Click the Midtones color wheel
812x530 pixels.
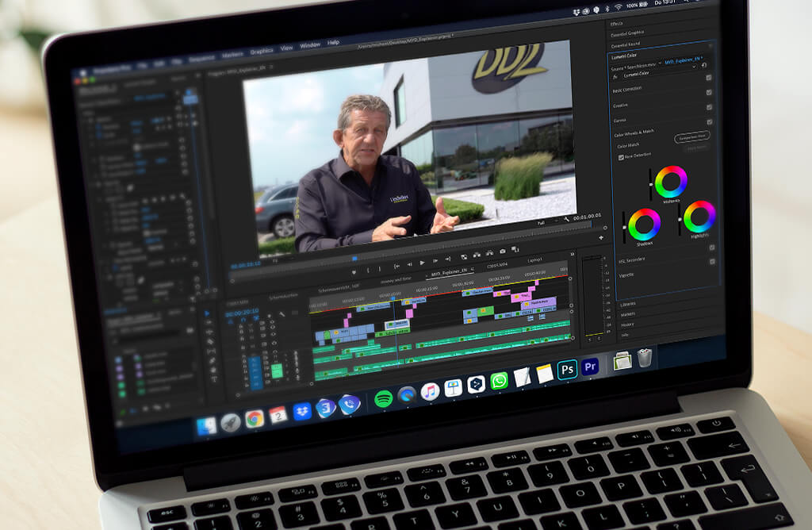tap(671, 182)
